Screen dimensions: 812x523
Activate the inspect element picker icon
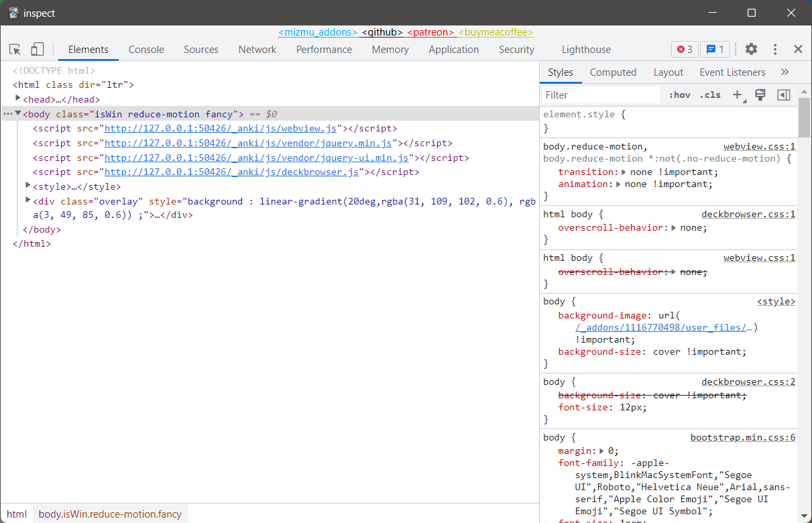pos(15,49)
